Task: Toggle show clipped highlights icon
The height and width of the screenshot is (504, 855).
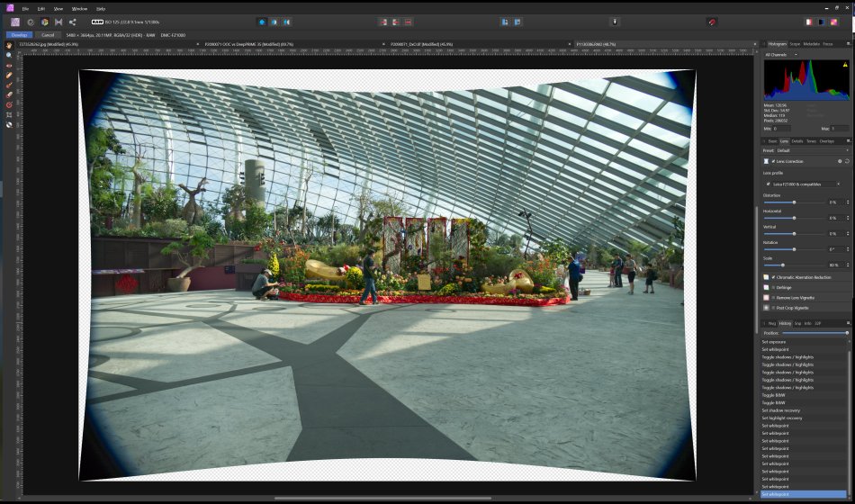Action: click(x=809, y=22)
